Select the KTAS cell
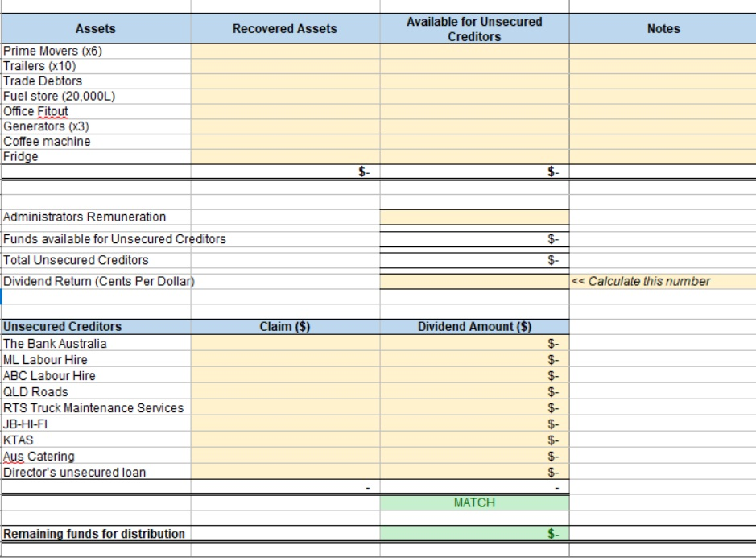Image resolution: width=756 pixels, height=558 pixels. coord(96,440)
